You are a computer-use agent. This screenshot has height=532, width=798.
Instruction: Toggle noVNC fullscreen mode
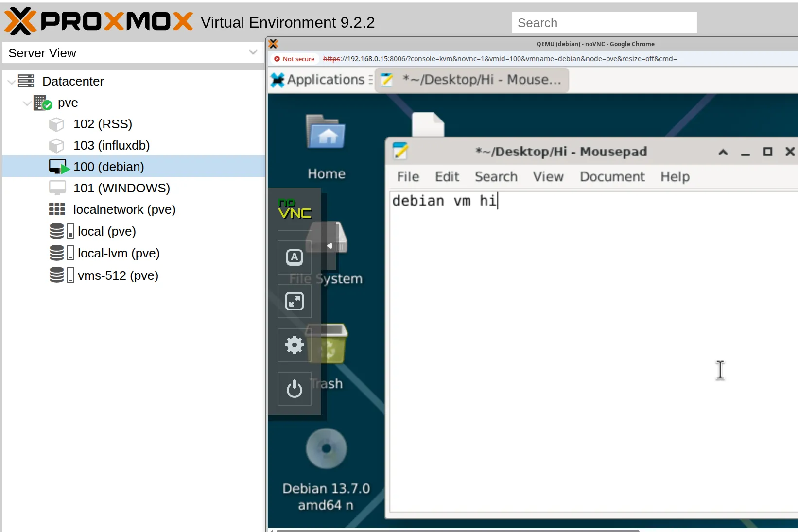(295, 301)
